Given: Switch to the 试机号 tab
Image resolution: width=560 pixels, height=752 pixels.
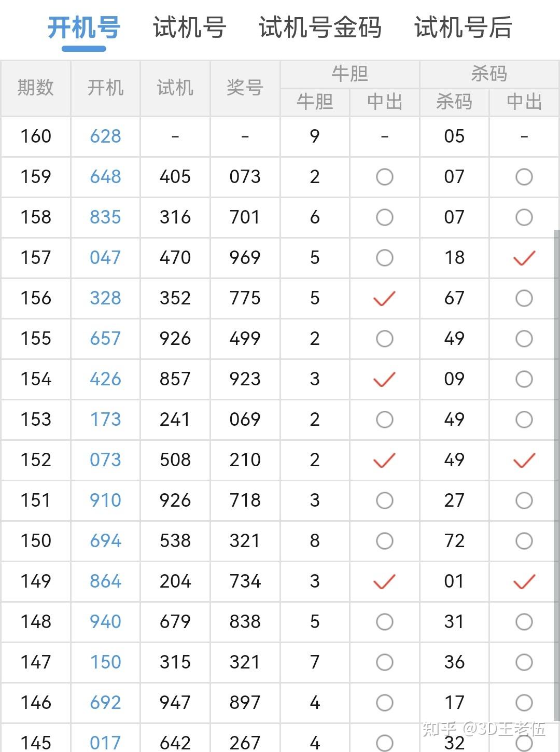Looking at the screenshot, I should click(189, 27).
